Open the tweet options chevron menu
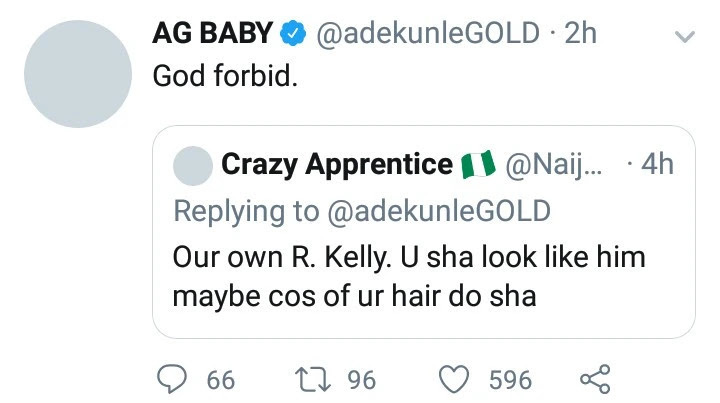720x403 pixels. (x=684, y=36)
